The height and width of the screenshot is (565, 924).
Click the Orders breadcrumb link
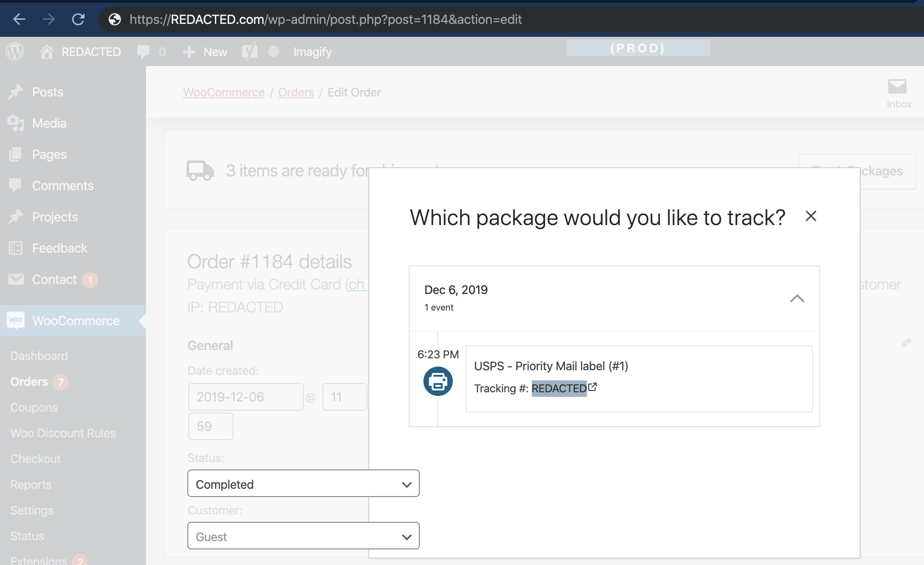click(296, 92)
